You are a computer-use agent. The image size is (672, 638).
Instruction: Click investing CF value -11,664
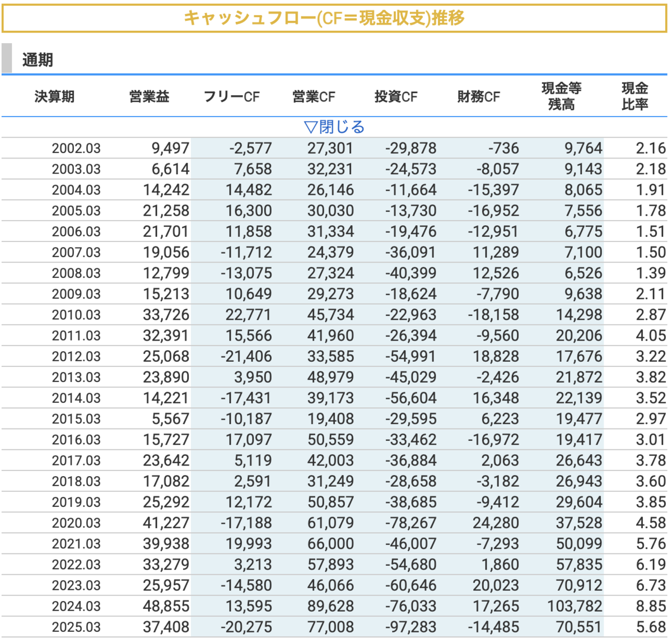tap(410, 190)
